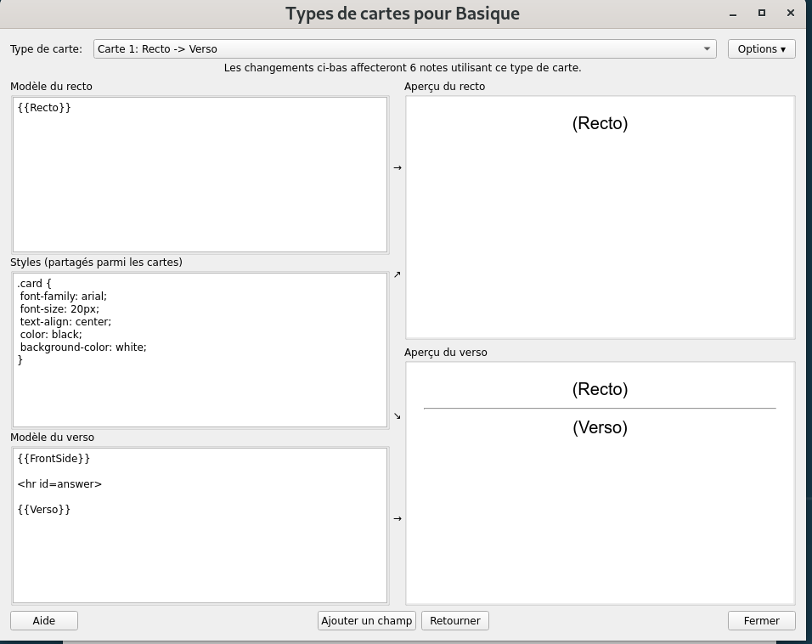Click the (Recto) text in the Aperçu du recto
The width and height of the screenshot is (812, 644).
[600, 123]
